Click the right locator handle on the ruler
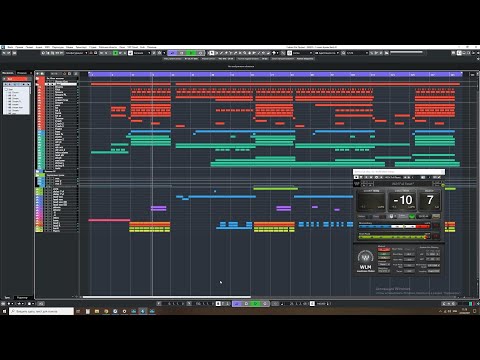Screen dimensions: 480x360 point(462,74)
